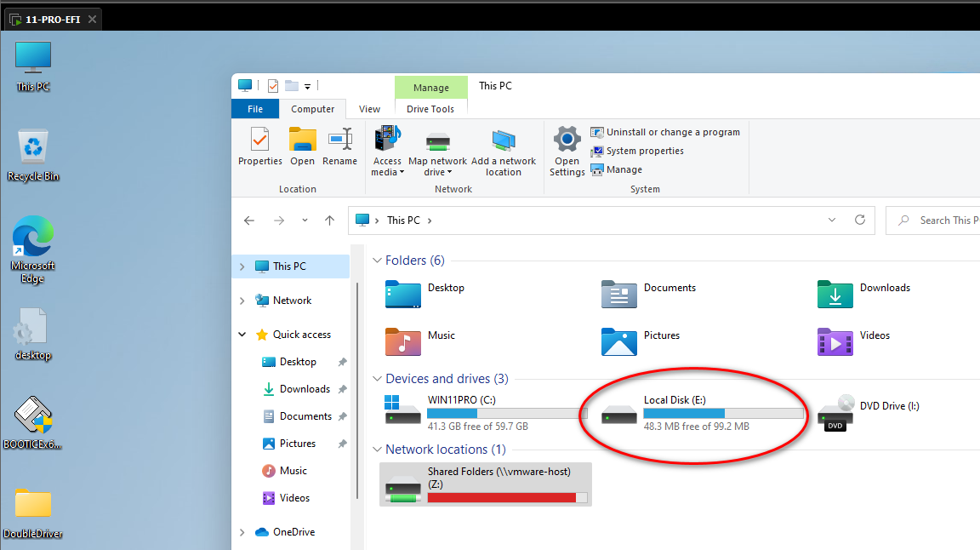Collapse Network locations (1) group
The height and width of the screenshot is (550, 980).
[x=377, y=450]
